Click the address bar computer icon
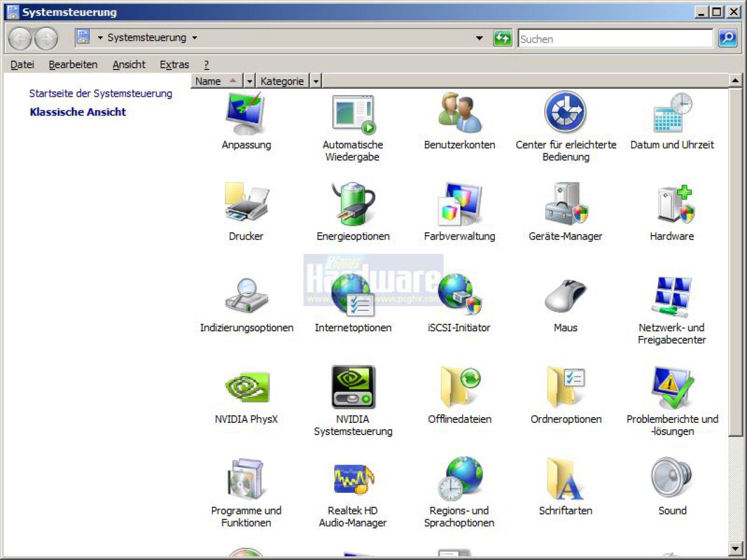The image size is (747, 560). (x=83, y=37)
